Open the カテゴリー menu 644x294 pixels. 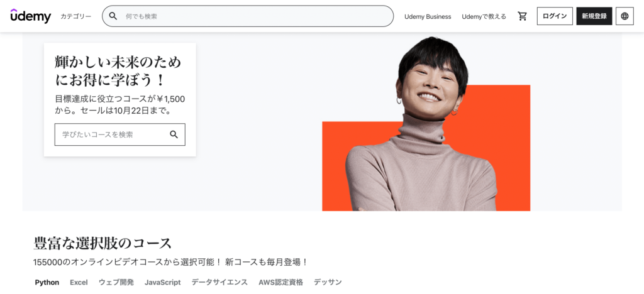click(x=76, y=16)
